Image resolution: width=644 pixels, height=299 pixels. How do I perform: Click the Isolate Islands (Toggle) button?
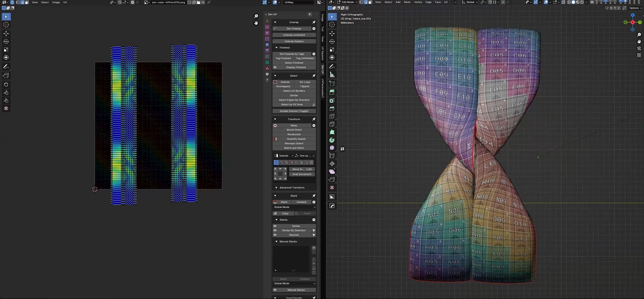click(x=294, y=111)
